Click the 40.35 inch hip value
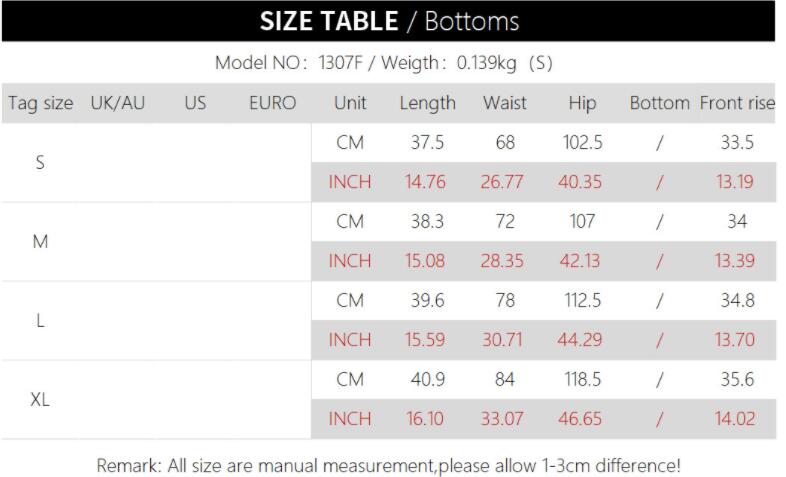This screenshot has height=477, width=786. [580, 182]
